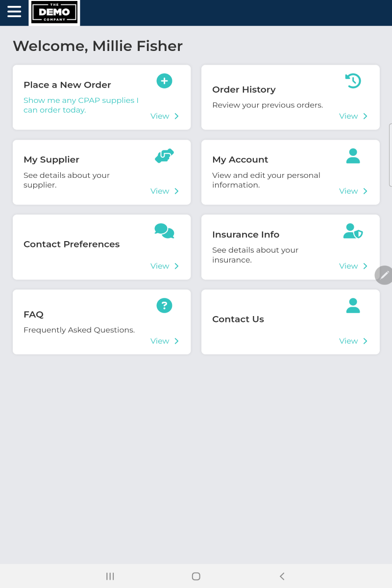The image size is (392, 588).
Task: Expand My Account via View chevron
Action: click(x=365, y=191)
